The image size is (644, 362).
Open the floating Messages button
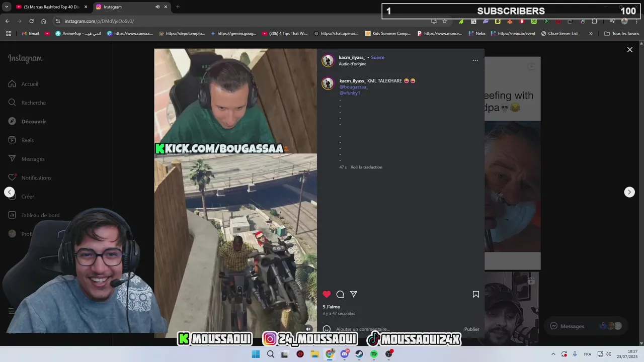click(586, 326)
